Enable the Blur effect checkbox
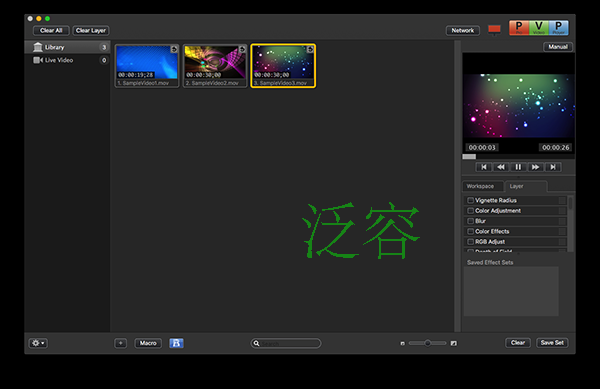This screenshot has height=389, width=600. point(471,221)
